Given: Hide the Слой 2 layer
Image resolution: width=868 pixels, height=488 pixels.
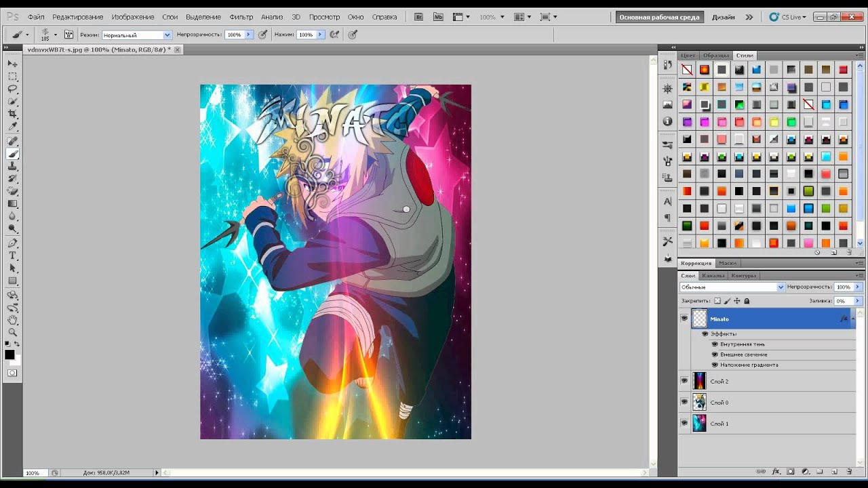Looking at the screenshot, I should pyautogui.click(x=684, y=381).
